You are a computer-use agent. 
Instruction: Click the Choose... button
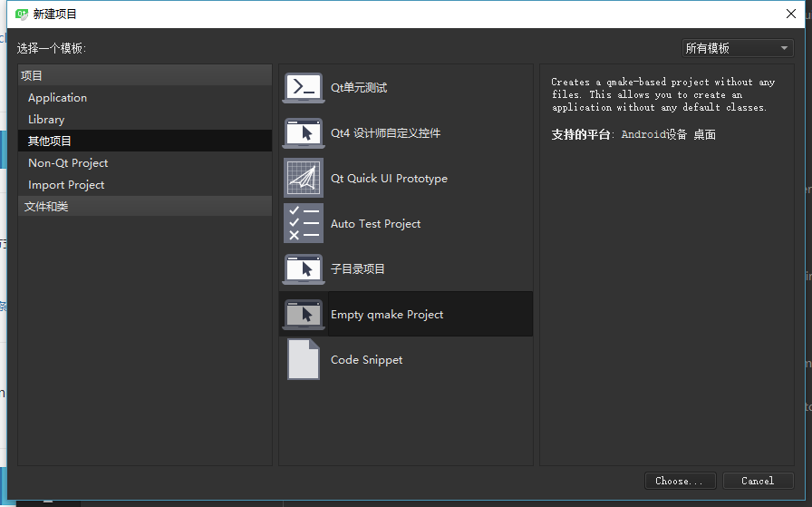point(680,481)
